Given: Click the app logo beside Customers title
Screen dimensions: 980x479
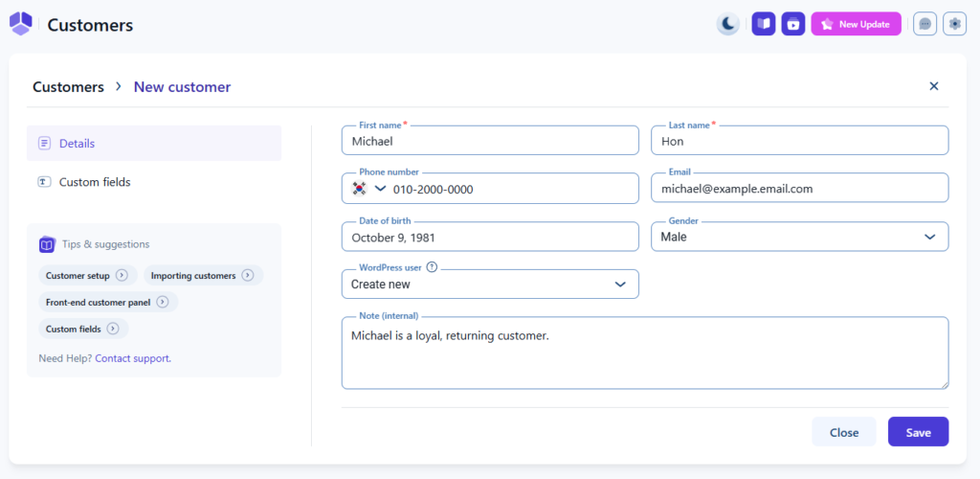Looking at the screenshot, I should pos(20,24).
